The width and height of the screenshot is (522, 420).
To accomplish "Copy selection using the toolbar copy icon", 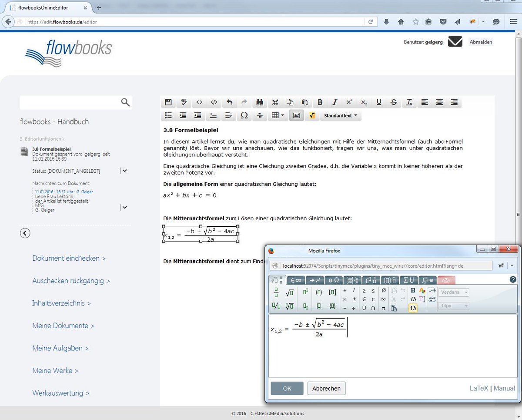I will (290, 102).
